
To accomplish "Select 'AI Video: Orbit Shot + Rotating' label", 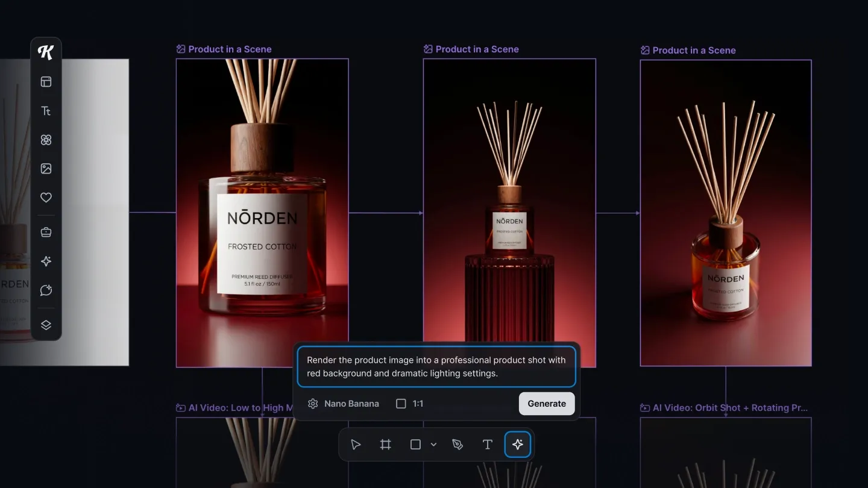I will pos(730,408).
